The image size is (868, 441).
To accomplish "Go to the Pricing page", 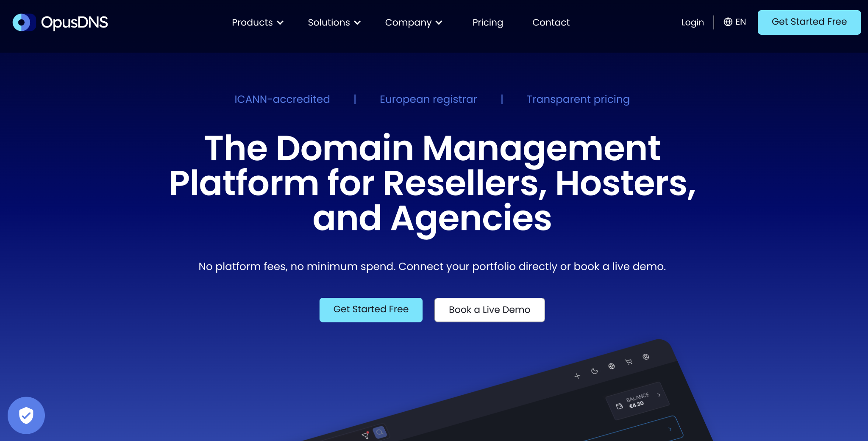I will (x=487, y=22).
